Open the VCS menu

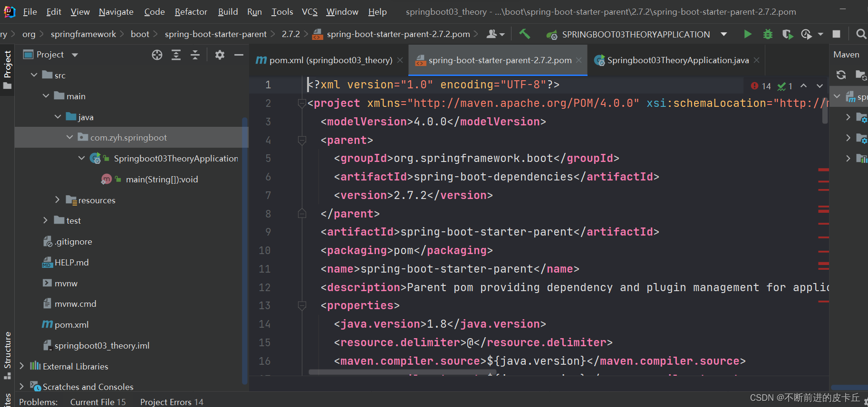(x=309, y=12)
